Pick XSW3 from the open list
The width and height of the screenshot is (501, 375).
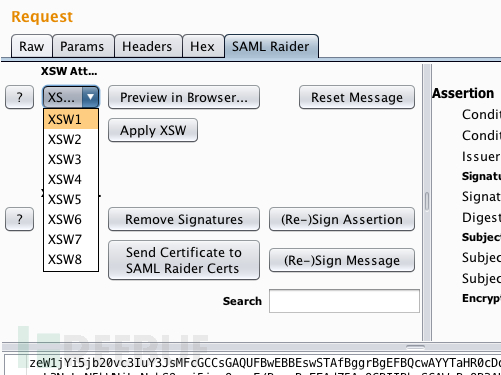point(71,159)
